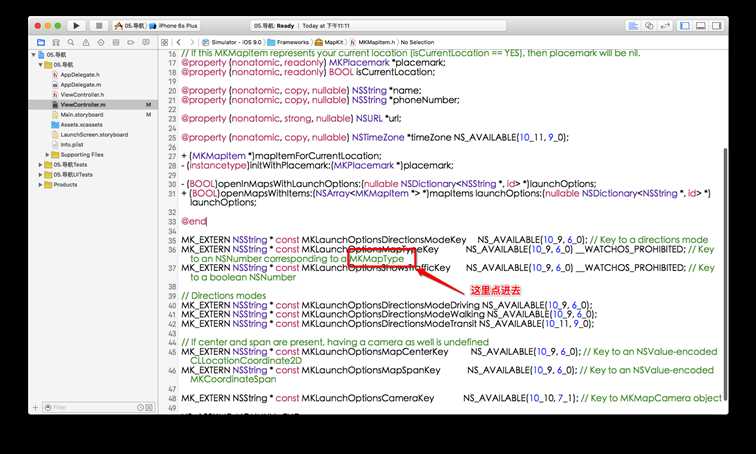Go back in editor history
The image size is (756, 454).
point(179,42)
